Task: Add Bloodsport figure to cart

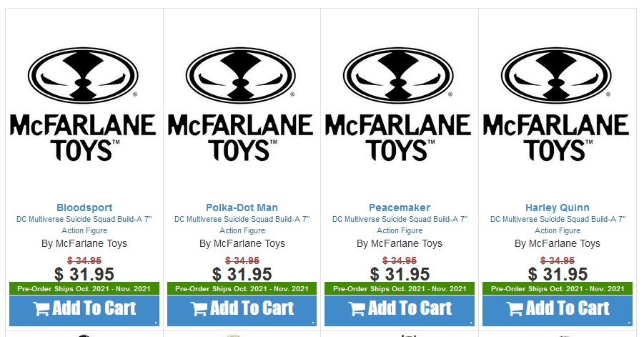Action: 94,308
